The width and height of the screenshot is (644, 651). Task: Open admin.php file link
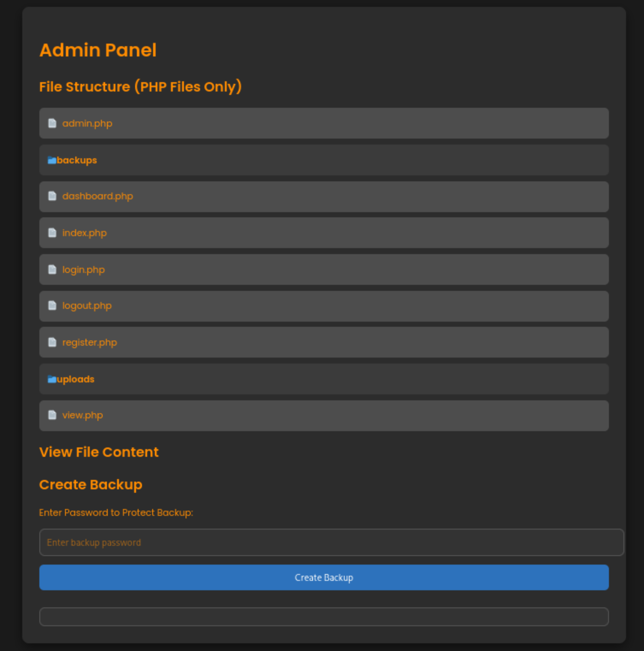pyautogui.click(x=87, y=124)
